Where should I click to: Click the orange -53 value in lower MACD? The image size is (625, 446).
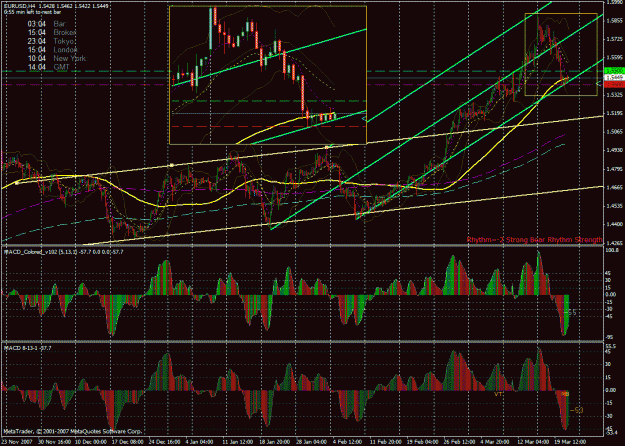pos(577,410)
